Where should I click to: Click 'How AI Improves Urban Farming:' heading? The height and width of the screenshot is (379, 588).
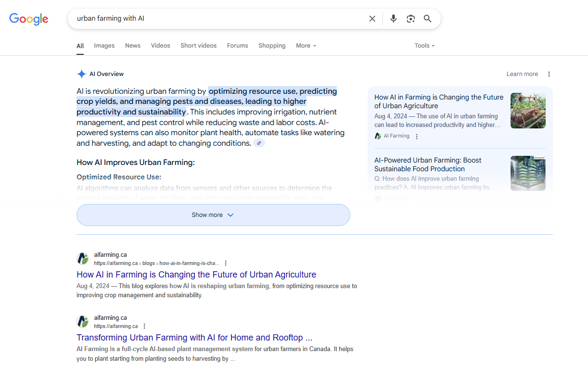click(x=136, y=163)
